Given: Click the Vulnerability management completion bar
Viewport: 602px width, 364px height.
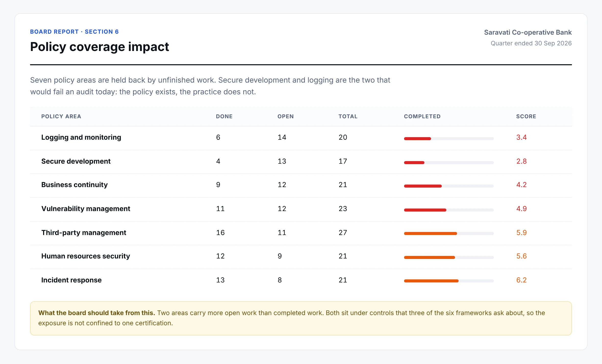Looking at the screenshot, I should 449,210.
